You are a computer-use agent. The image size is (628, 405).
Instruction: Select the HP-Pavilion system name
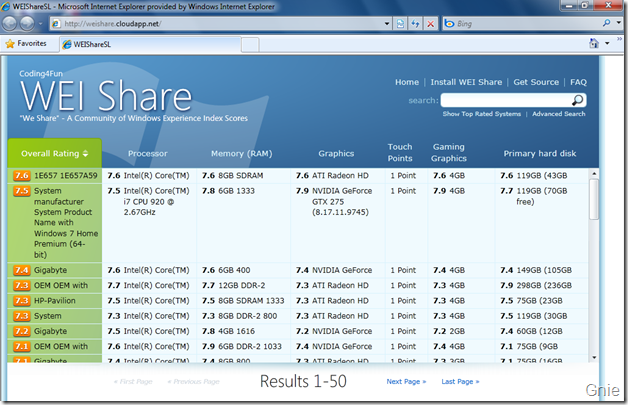point(54,300)
